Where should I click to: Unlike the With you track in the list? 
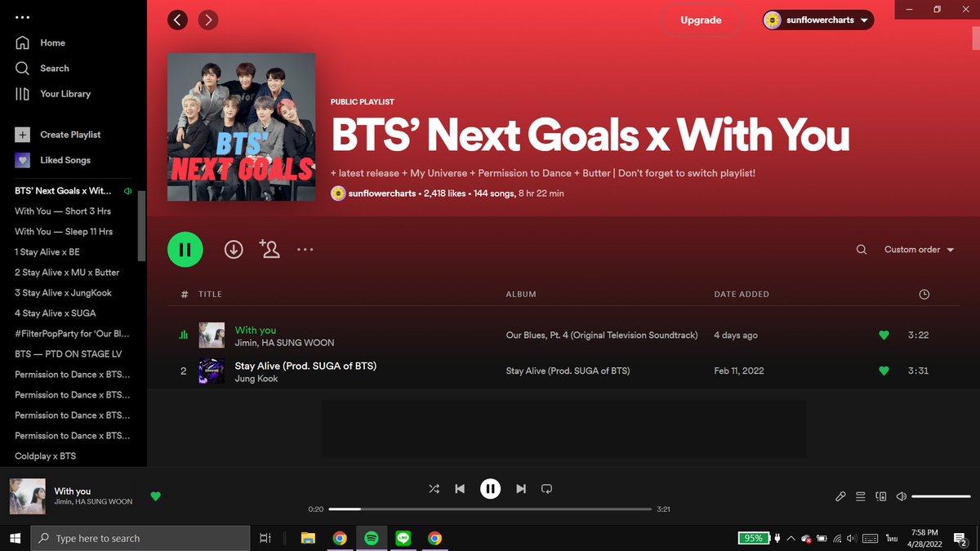pos(884,335)
